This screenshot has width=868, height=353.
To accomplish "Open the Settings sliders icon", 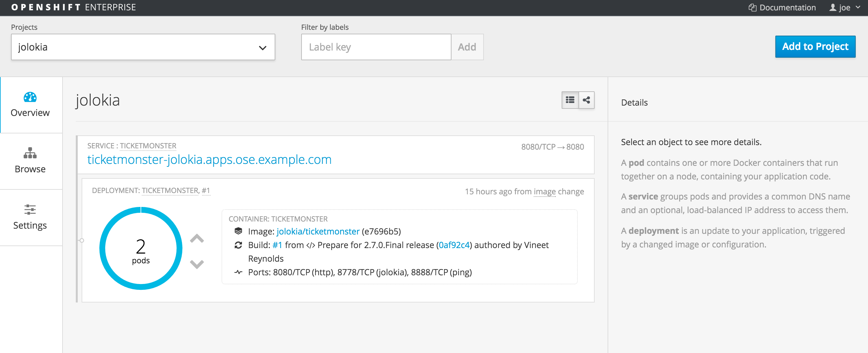I will pos(30,210).
